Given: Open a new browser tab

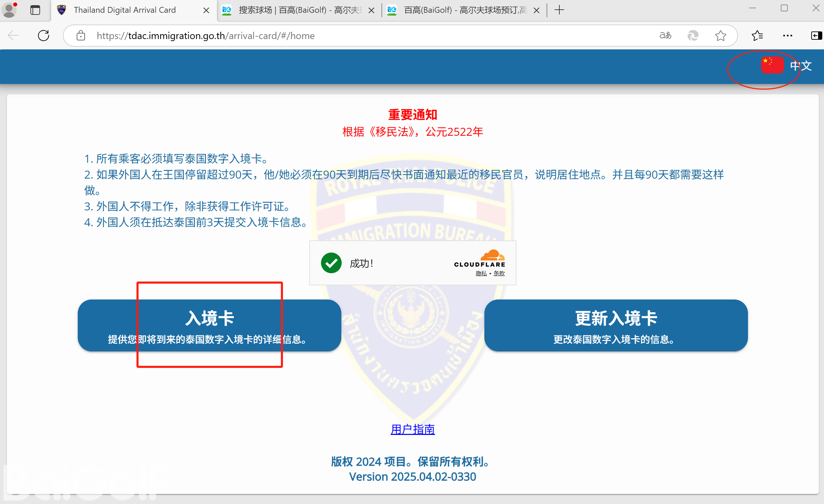Looking at the screenshot, I should tap(559, 10).
